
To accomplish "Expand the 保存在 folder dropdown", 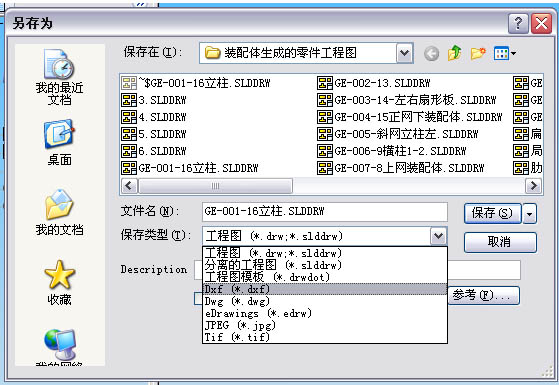I will tap(405, 53).
